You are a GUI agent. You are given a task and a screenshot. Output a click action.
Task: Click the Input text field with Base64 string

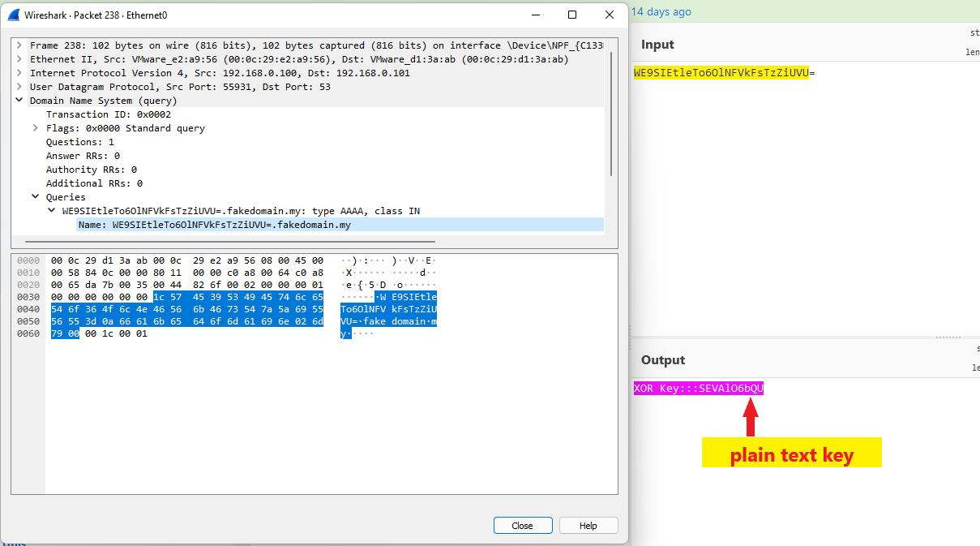(724, 73)
